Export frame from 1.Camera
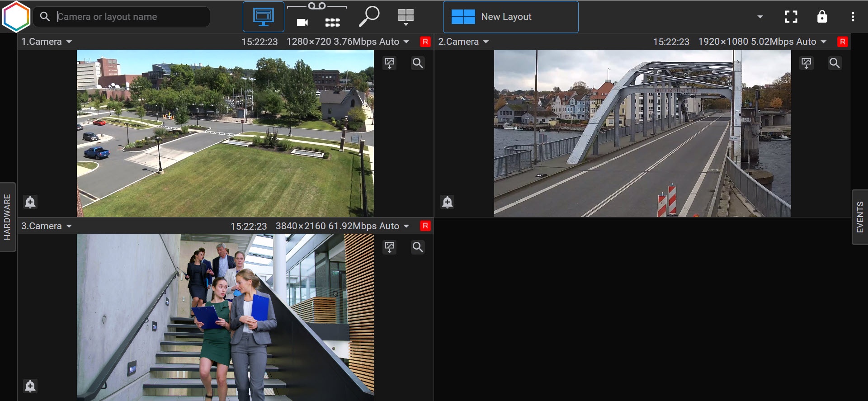Screen dimensions: 868x401 tap(390, 63)
